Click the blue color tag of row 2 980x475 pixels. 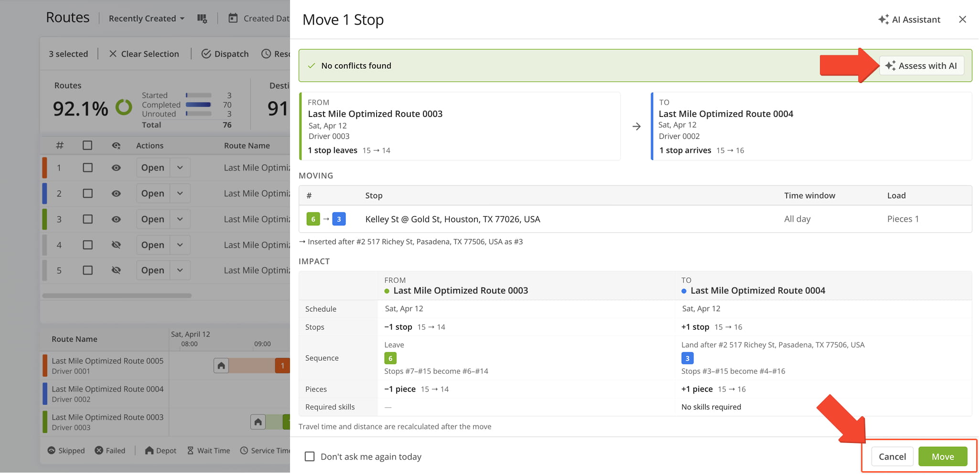click(44, 193)
